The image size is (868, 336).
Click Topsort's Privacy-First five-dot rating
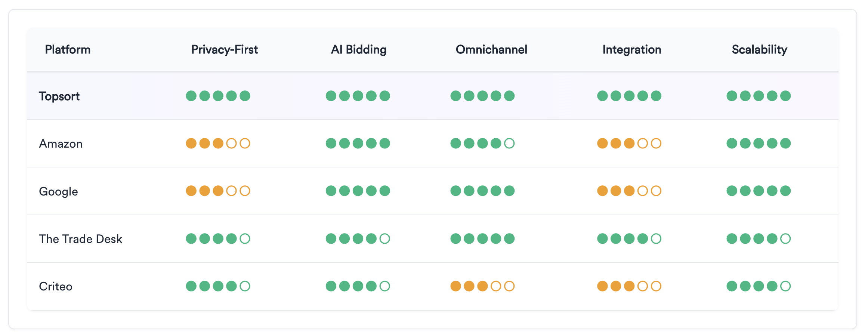click(x=218, y=96)
